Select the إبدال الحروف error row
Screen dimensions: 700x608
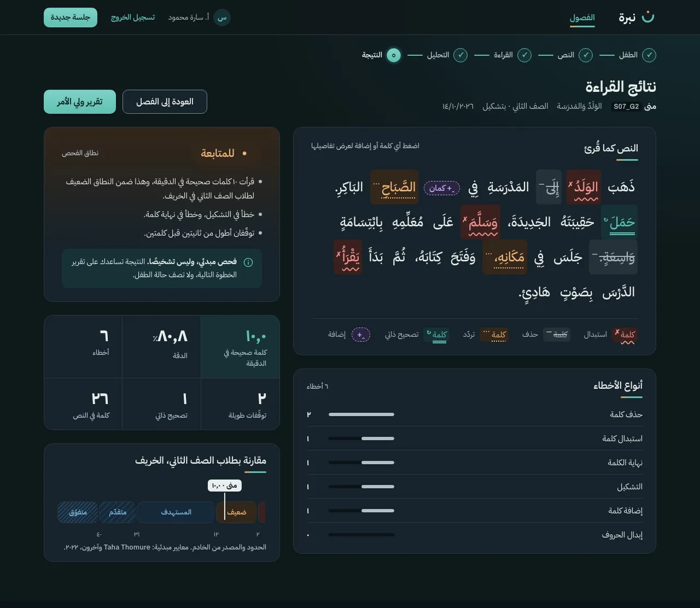point(475,535)
